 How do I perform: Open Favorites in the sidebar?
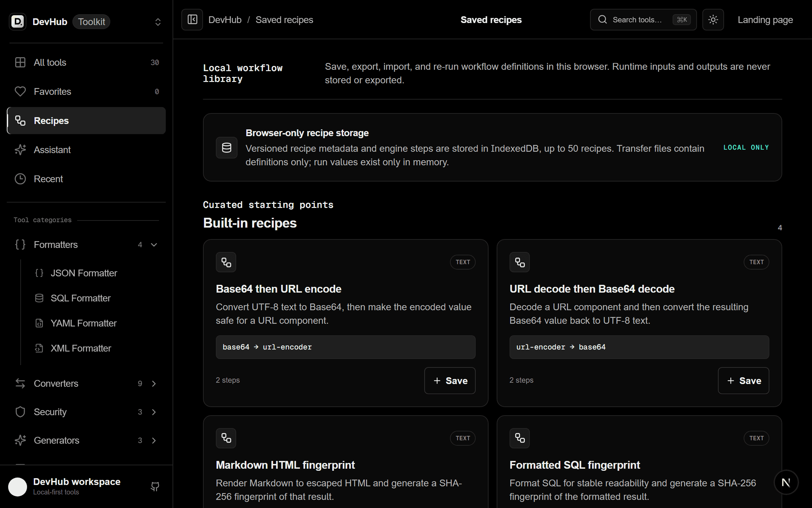86,91
